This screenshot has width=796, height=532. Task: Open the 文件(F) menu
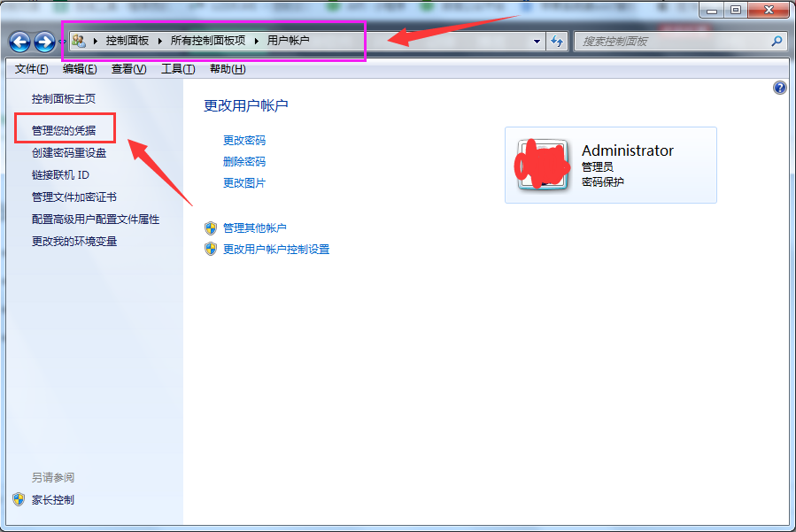tap(32, 69)
